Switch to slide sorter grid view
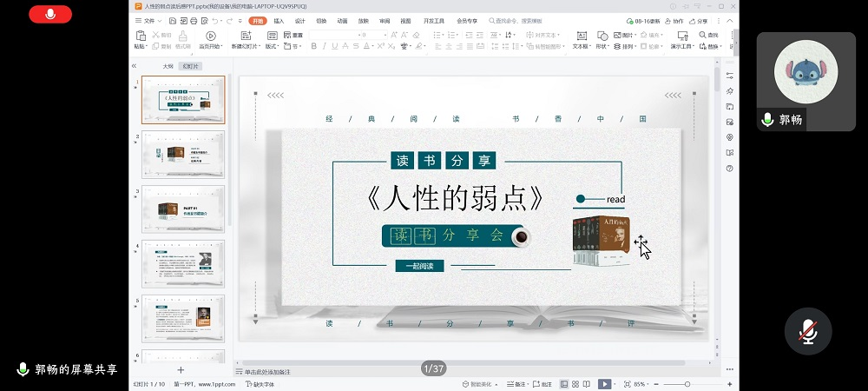This screenshot has width=868, height=391. [x=575, y=384]
